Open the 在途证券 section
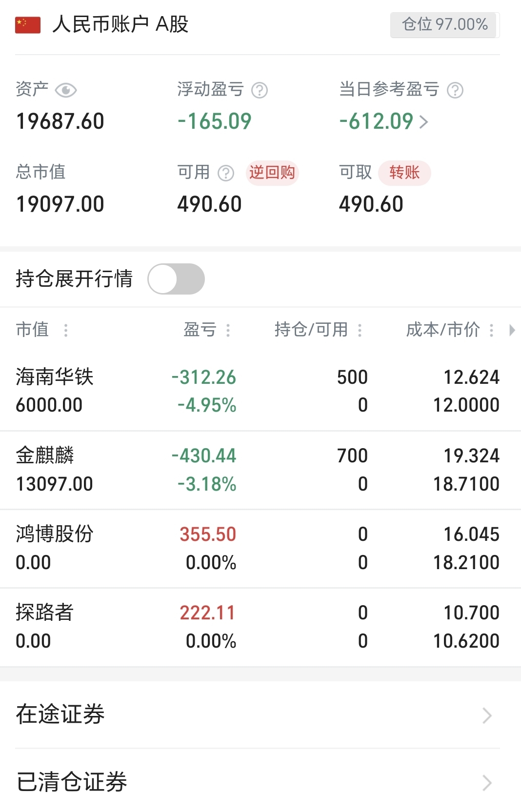Image resolution: width=521 pixels, height=812 pixels. (x=260, y=714)
